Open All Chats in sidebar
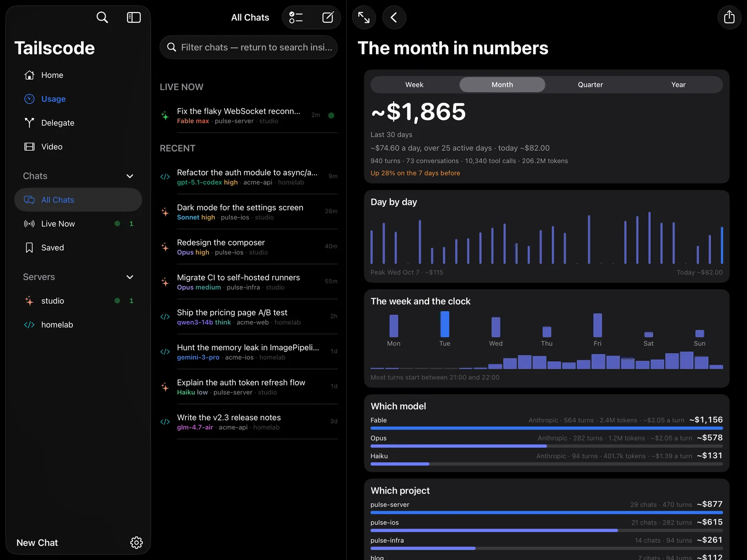Image resolution: width=747 pixels, height=560 pixels. [x=78, y=200]
